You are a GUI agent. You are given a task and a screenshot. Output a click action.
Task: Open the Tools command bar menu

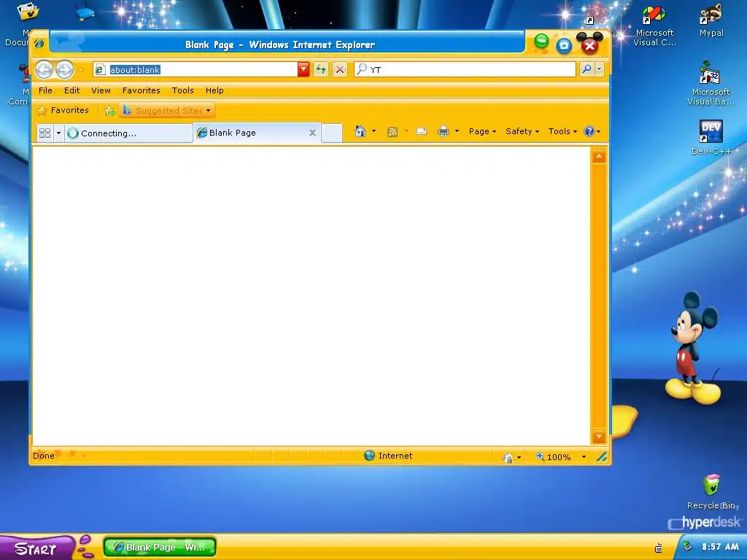coord(562,131)
